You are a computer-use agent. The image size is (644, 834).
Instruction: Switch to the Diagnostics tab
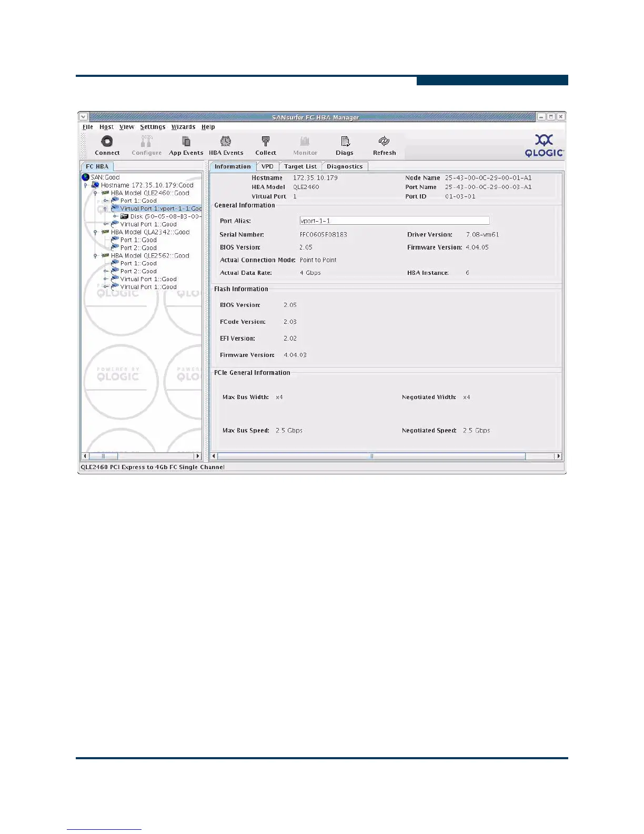pyautogui.click(x=345, y=166)
